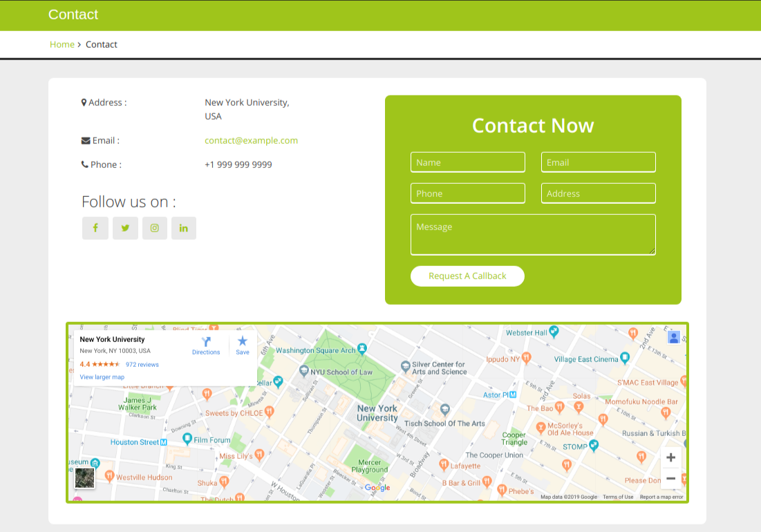Select the Ippudo NY restaurant pin
Viewport: 761px width, 532px height.
tap(527, 358)
